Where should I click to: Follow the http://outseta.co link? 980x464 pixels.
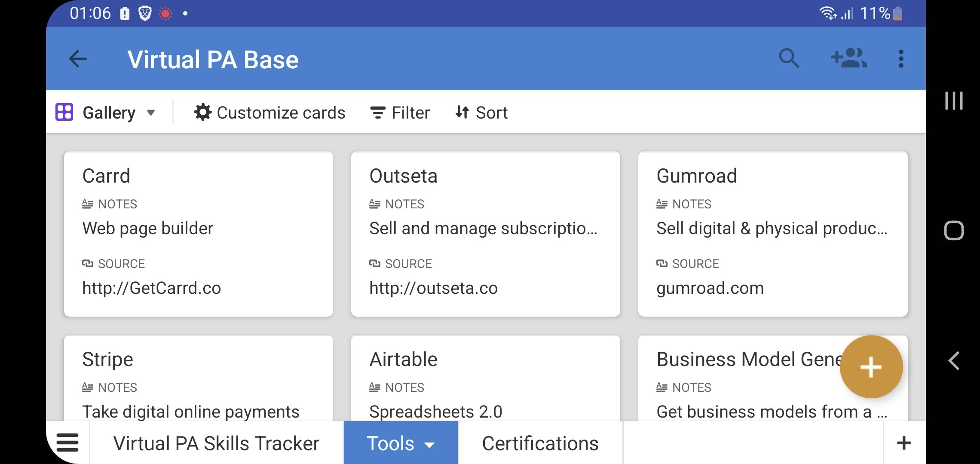pyautogui.click(x=434, y=288)
